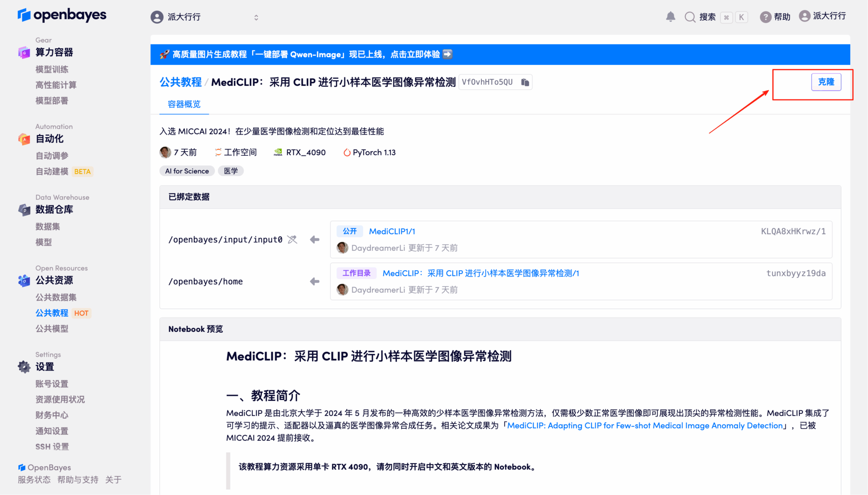
Task: Click the 自动化 Automation sidebar icon
Action: pyautogui.click(x=24, y=139)
